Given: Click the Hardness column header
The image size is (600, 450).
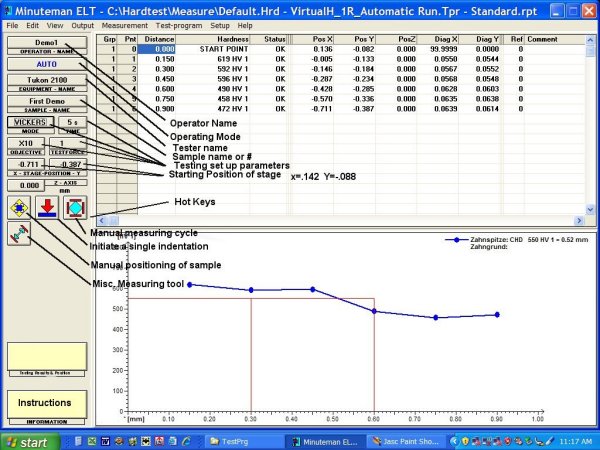Looking at the screenshot, I should pos(213,39).
